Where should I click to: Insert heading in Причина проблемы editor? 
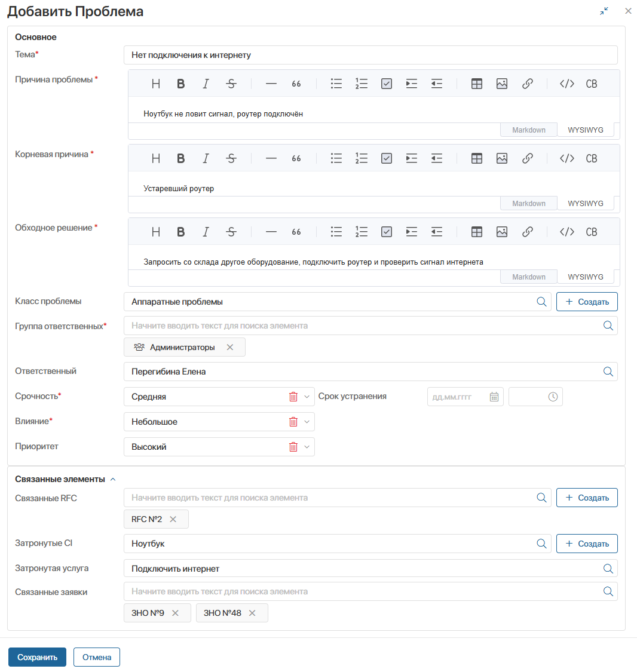point(156,84)
